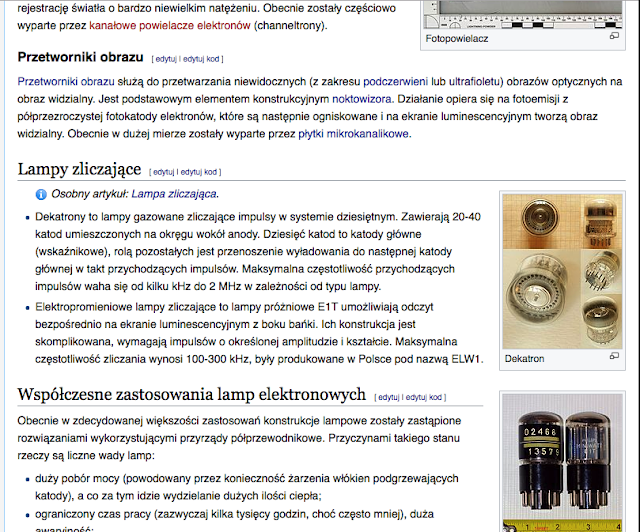Click the info icon beside Osobny artykuł
This screenshot has width=640, height=532.
coord(41,194)
